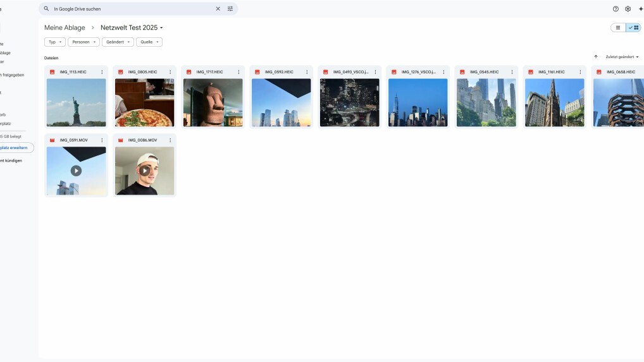Screen dimensions: 644x362
Task: Select the IMG_1161.HEIC church thumbnail
Action: (x=554, y=102)
